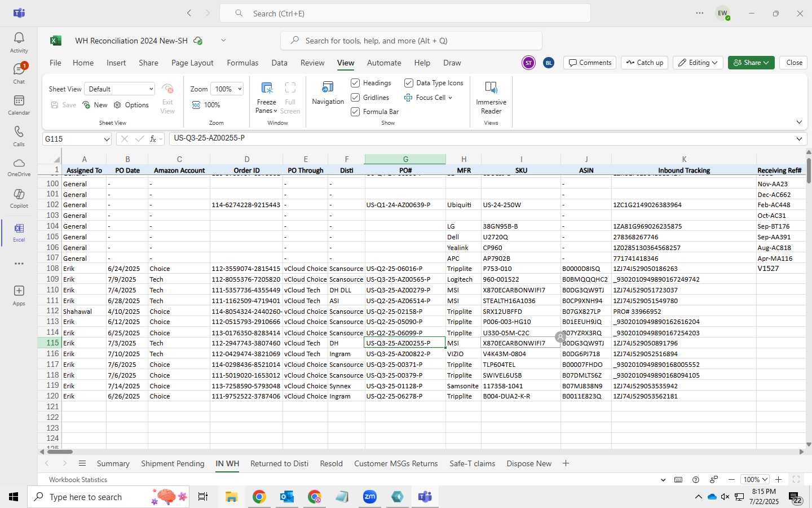Toggle the Headings checkbox

point(355,83)
